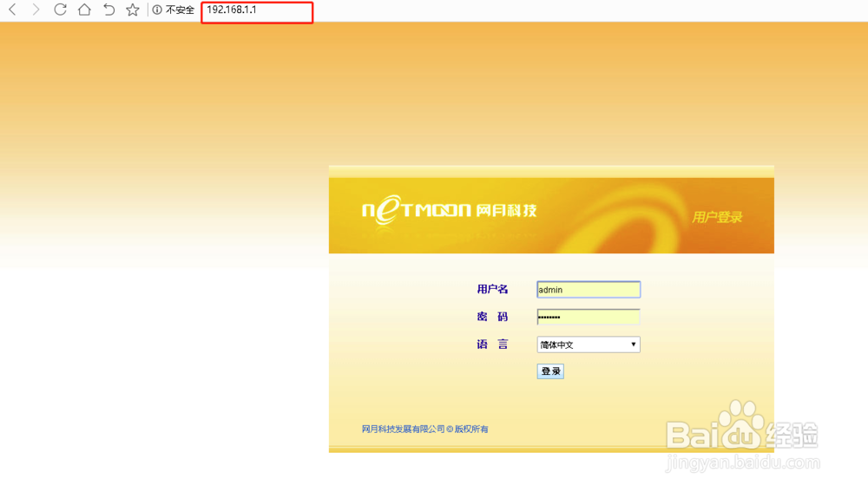Open the 语言 dropdown showing 简体中文
This screenshot has height=492, width=868.
click(x=589, y=344)
